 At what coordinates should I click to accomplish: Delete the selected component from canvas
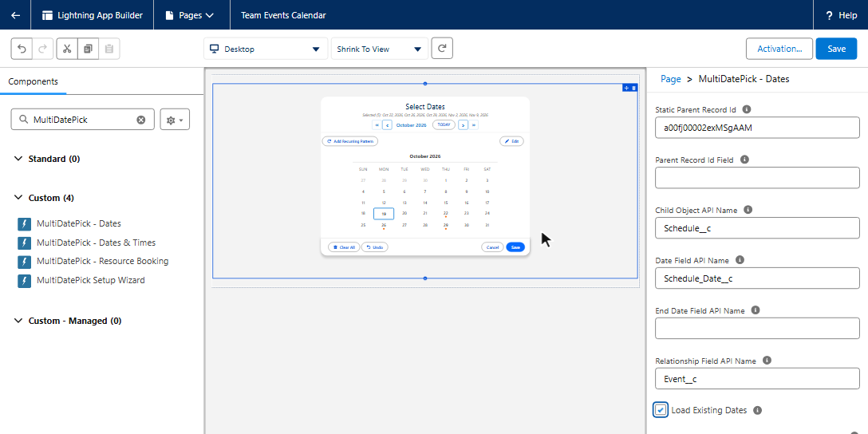click(633, 88)
